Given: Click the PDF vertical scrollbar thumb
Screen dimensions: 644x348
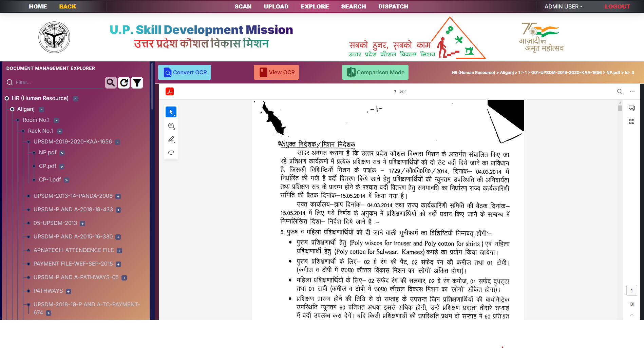Looking at the screenshot, I should (x=620, y=108).
